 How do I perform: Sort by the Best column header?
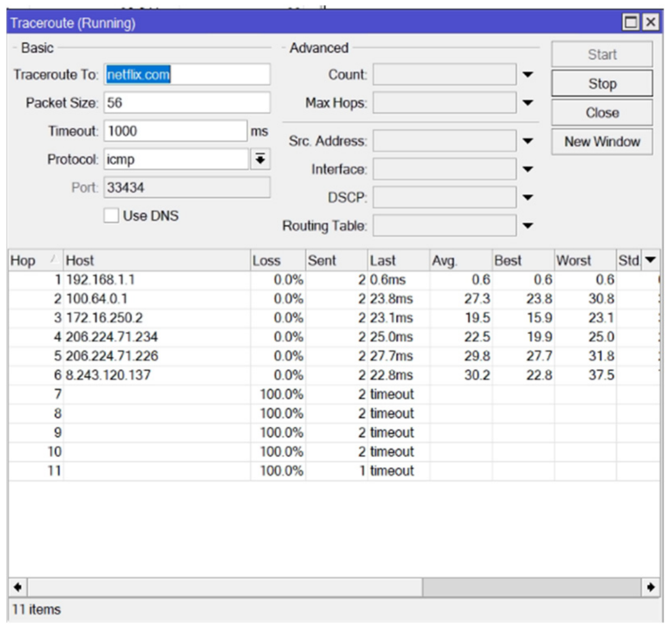(523, 260)
